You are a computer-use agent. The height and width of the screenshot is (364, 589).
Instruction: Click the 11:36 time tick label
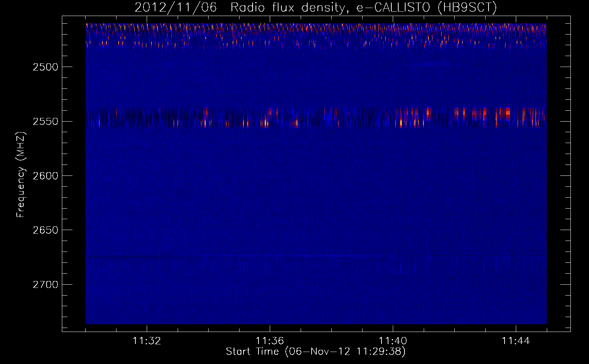[270, 341]
